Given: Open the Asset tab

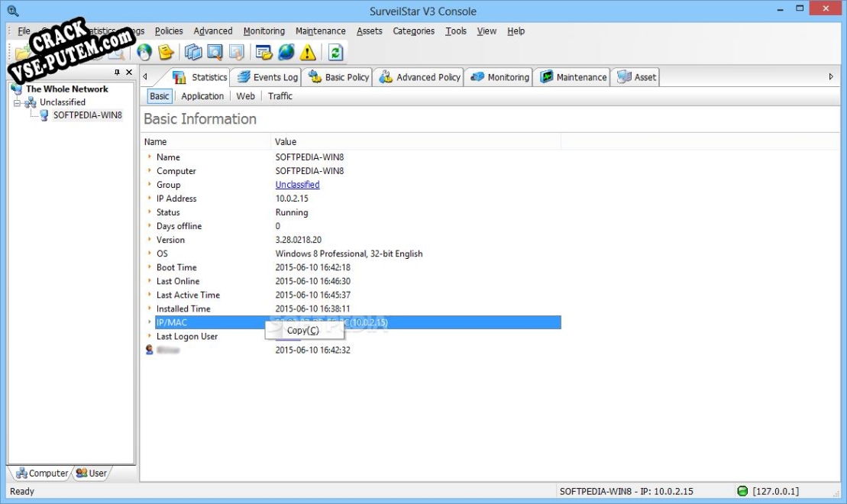Looking at the screenshot, I should coord(637,77).
